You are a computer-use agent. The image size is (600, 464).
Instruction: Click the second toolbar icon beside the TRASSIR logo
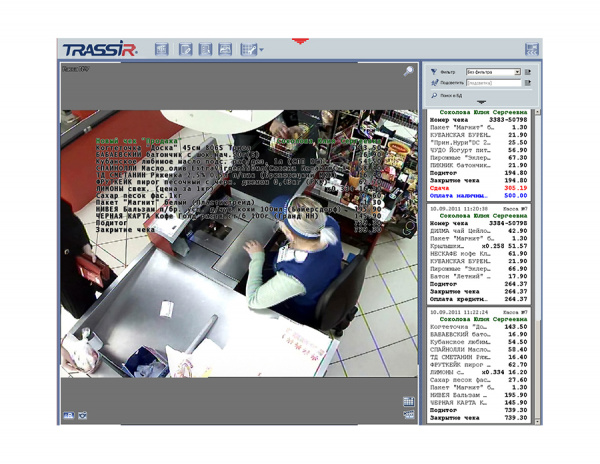185,49
